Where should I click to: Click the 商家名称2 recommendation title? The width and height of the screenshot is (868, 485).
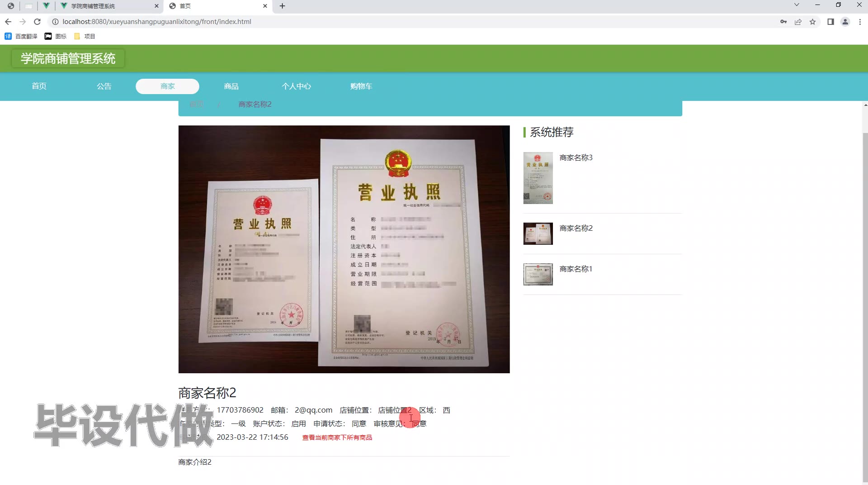click(576, 228)
